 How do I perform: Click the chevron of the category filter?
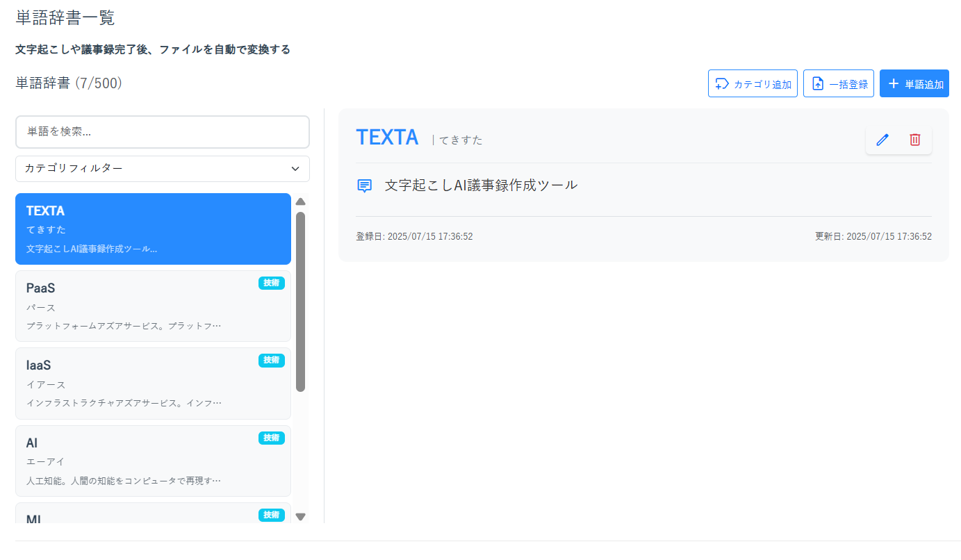[295, 169]
